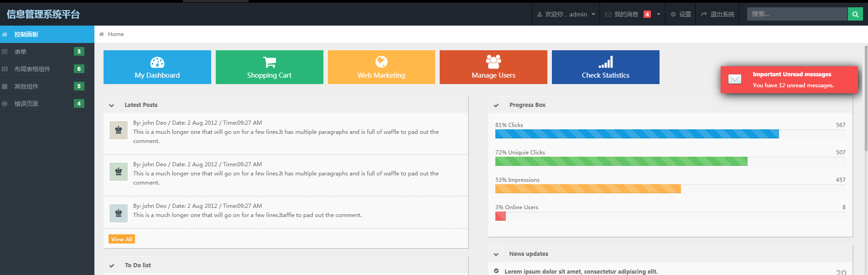Click the user icon beside 欢迎你

pyautogui.click(x=540, y=15)
